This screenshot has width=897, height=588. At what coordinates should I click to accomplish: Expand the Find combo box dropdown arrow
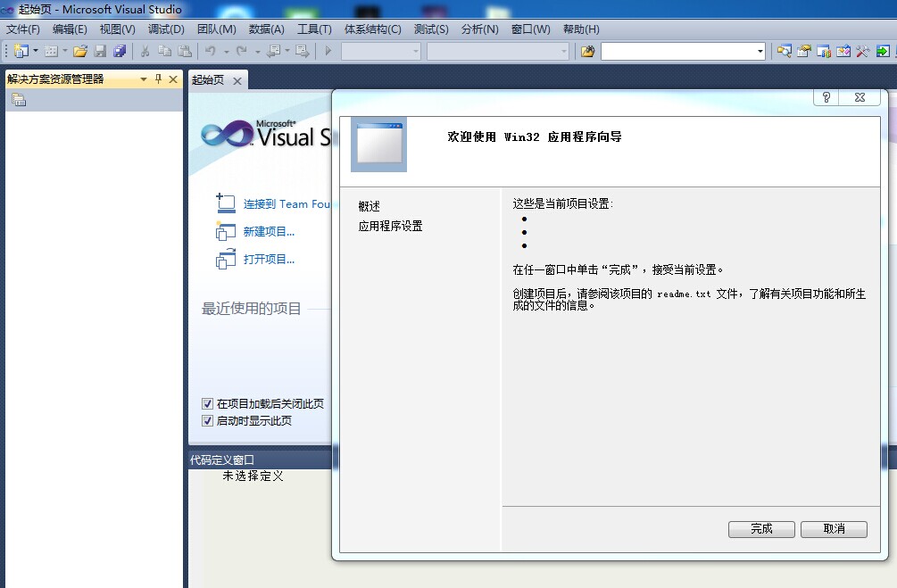[760, 52]
